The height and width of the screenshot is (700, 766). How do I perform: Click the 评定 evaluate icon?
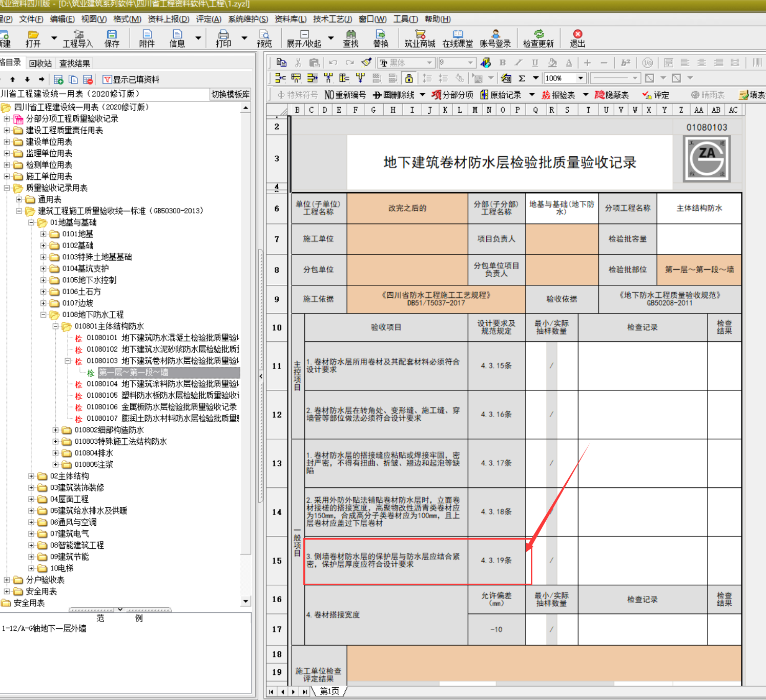[x=656, y=95]
